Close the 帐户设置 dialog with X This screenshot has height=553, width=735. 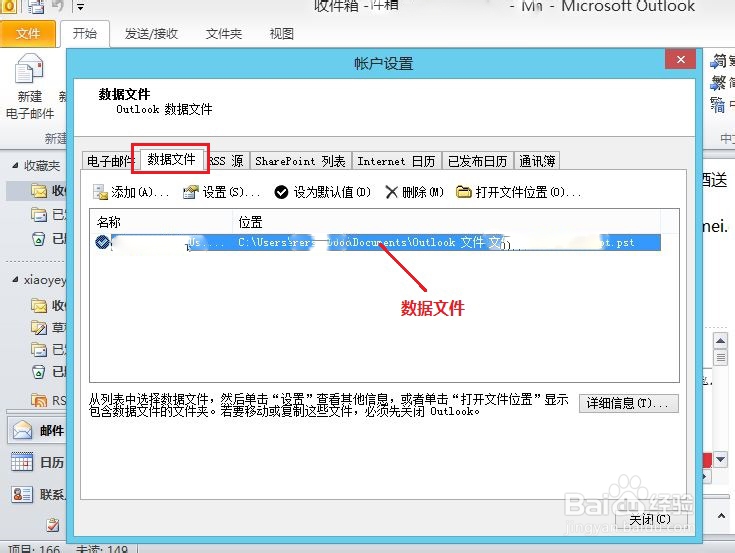(680, 60)
